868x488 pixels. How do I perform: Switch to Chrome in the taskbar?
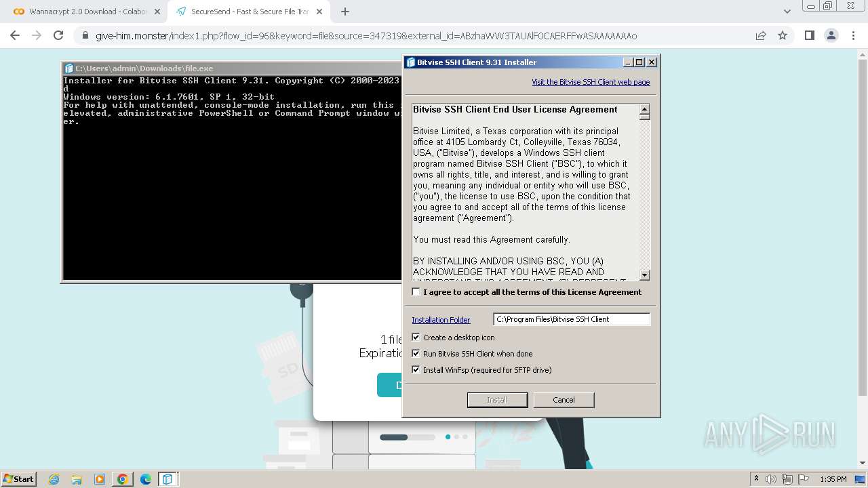point(122,479)
